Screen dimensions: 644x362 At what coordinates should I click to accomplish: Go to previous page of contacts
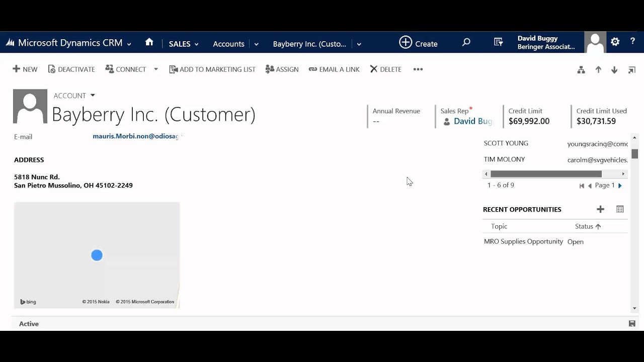pyautogui.click(x=590, y=186)
